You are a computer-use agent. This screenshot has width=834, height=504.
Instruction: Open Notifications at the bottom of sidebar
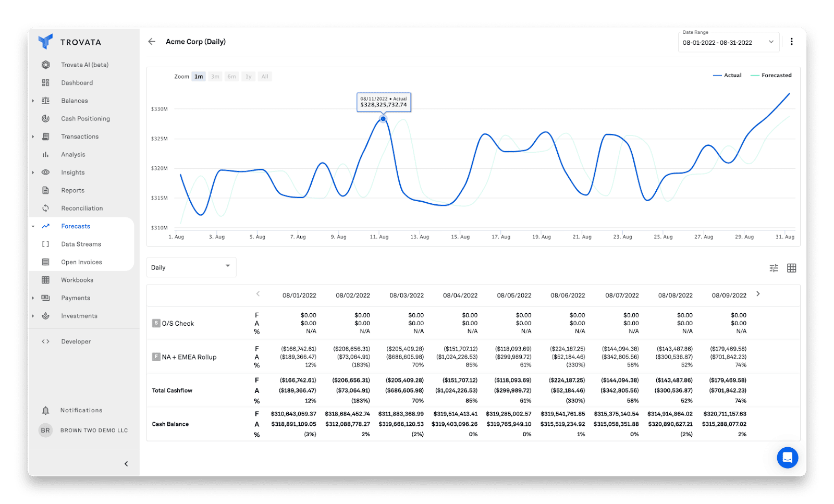[81, 410]
